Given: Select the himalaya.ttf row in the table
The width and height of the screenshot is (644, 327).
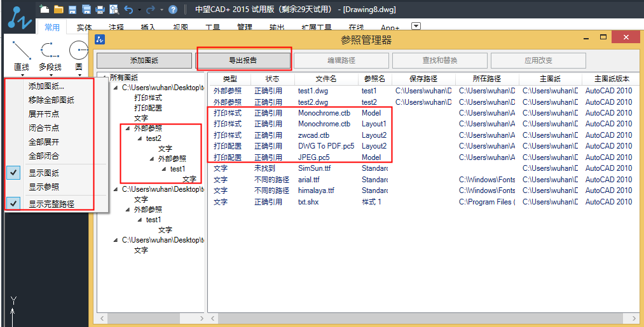Looking at the screenshot, I should click(316, 190).
